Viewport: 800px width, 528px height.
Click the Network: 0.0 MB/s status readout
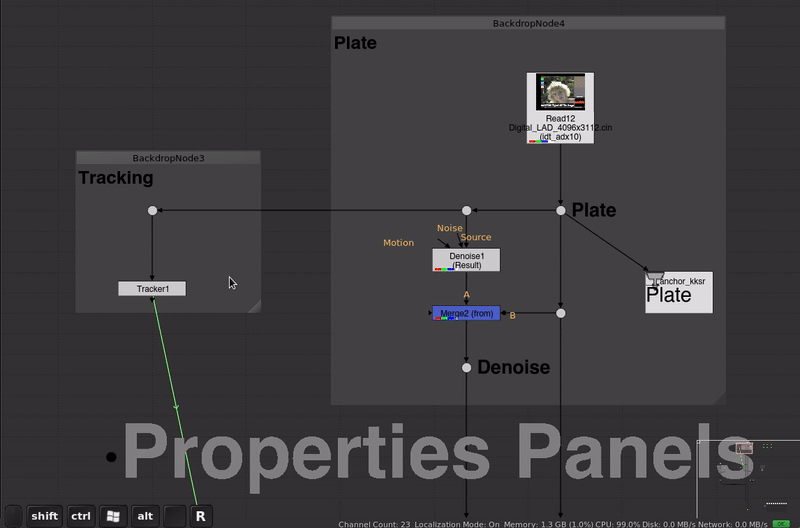coord(733,524)
